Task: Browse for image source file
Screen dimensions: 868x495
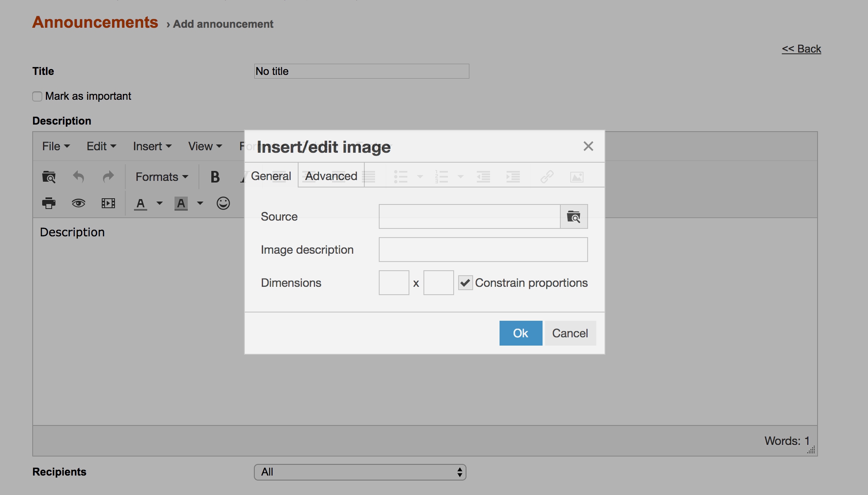Action: [574, 216]
